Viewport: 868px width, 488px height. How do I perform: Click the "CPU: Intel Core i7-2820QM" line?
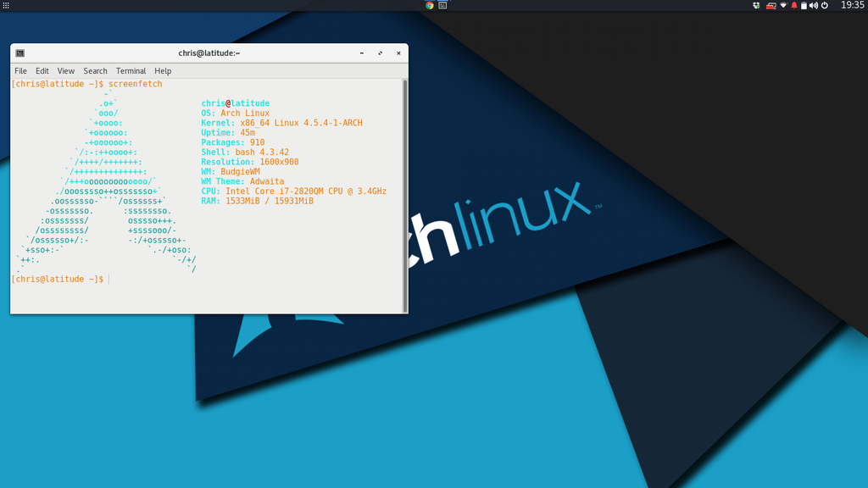294,191
